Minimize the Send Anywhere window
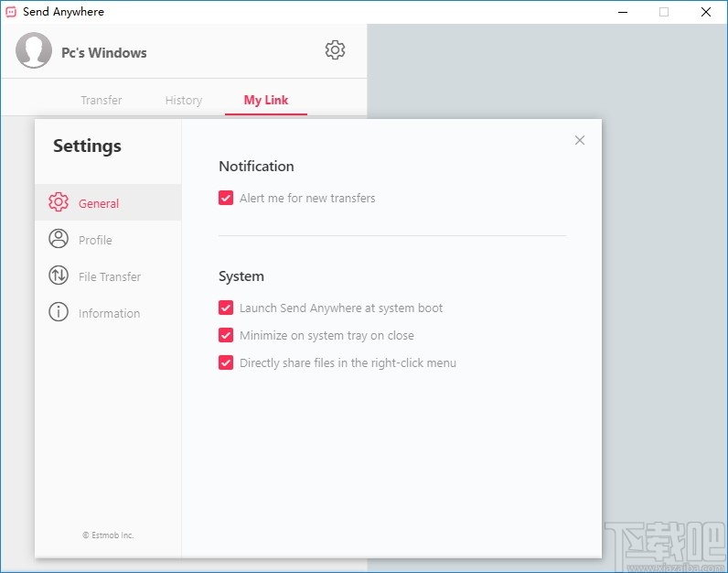 click(x=623, y=12)
